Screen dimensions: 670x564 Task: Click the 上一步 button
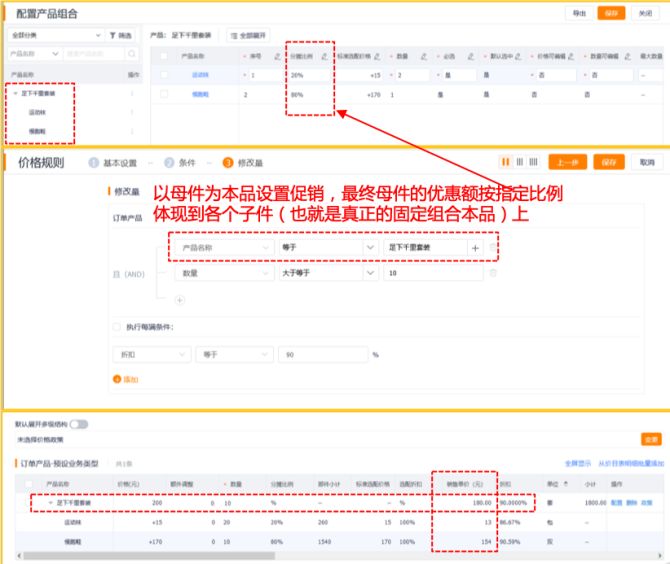568,162
